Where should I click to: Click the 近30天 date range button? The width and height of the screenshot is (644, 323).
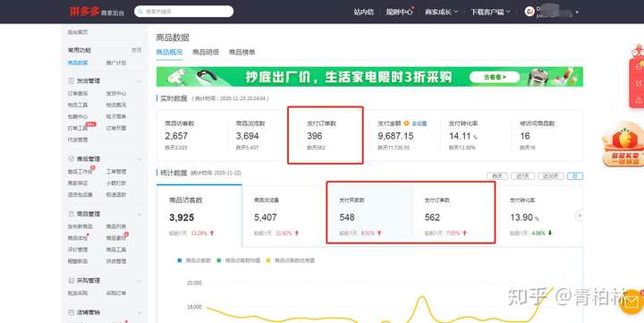pos(551,176)
